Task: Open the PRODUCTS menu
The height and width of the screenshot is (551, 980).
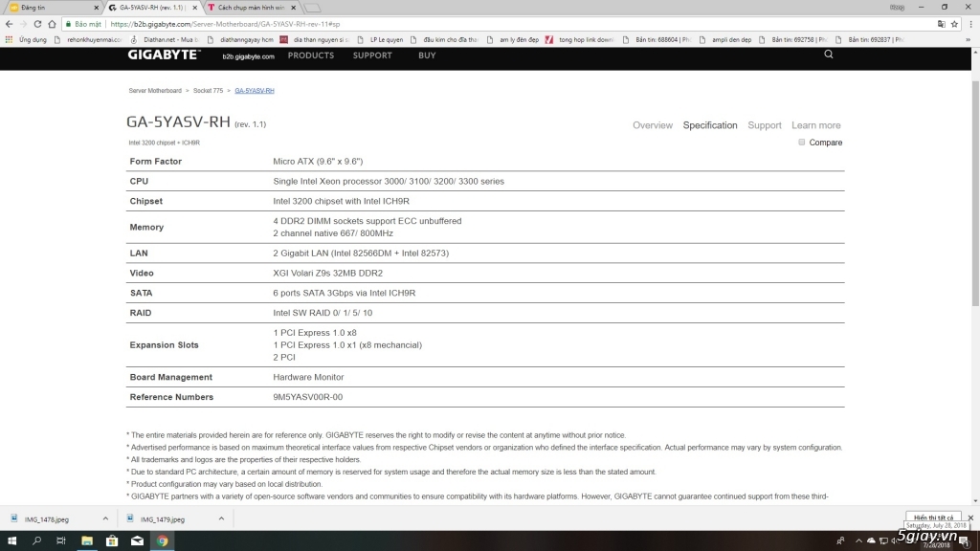Action: click(x=310, y=55)
